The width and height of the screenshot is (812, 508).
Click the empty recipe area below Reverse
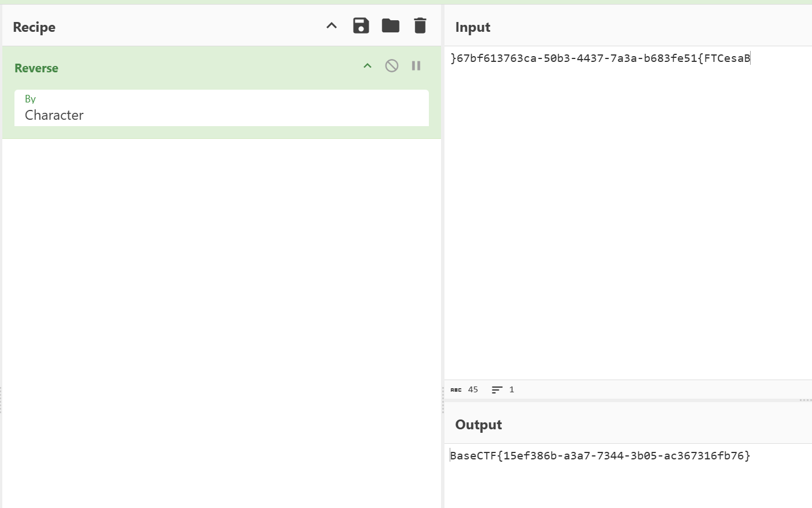pyautogui.click(x=221, y=318)
